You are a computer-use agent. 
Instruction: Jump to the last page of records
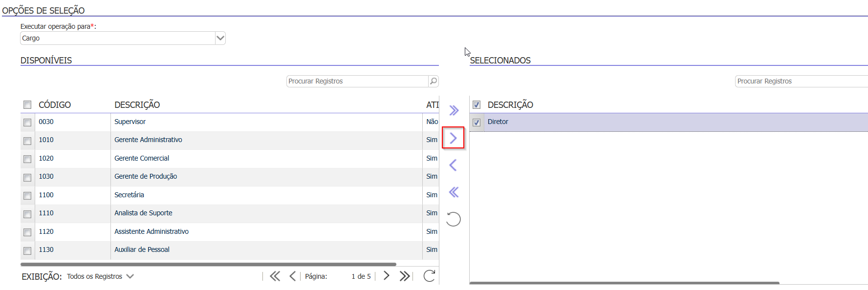coord(405,276)
